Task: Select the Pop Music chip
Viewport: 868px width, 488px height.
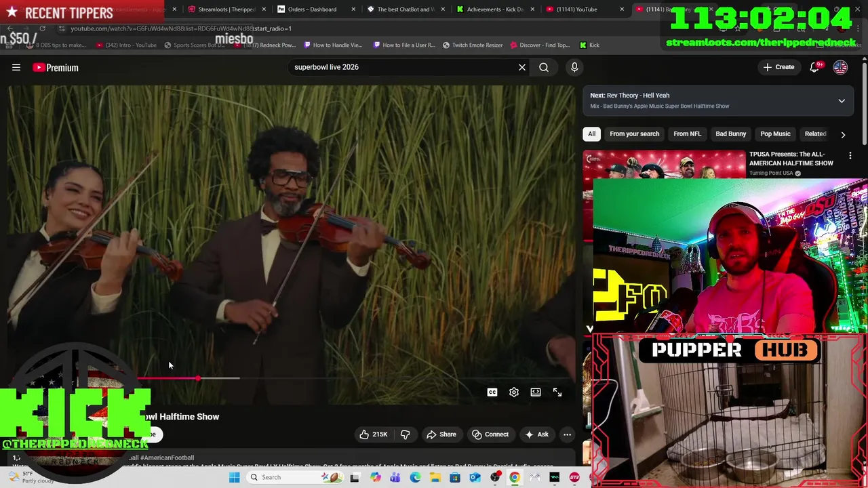Action: point(775,134)
